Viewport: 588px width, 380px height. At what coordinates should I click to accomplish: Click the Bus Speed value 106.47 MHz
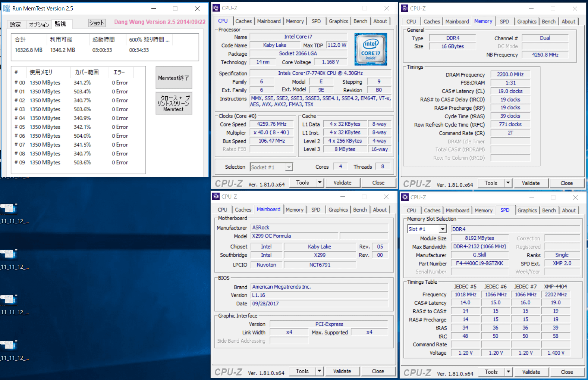272,141
